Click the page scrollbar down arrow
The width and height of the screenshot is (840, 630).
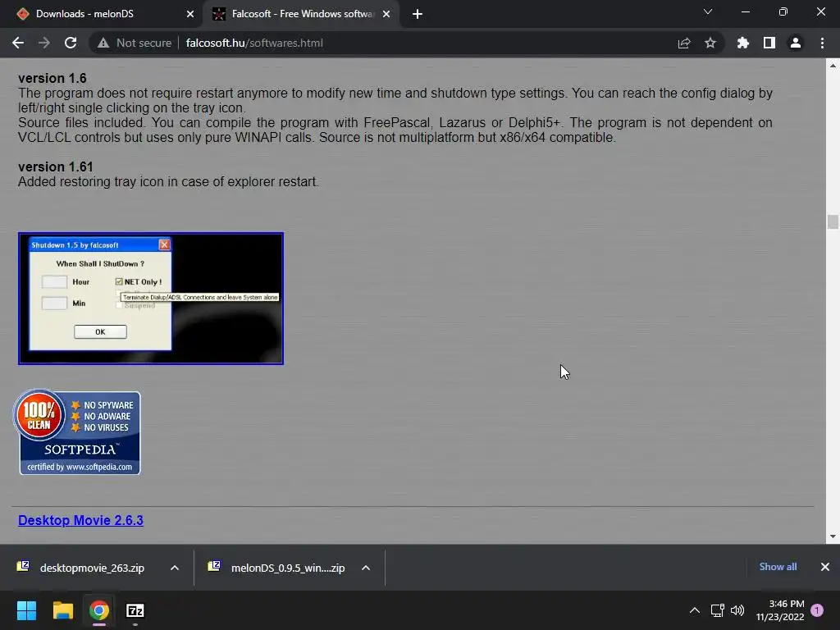pos(833,536)
